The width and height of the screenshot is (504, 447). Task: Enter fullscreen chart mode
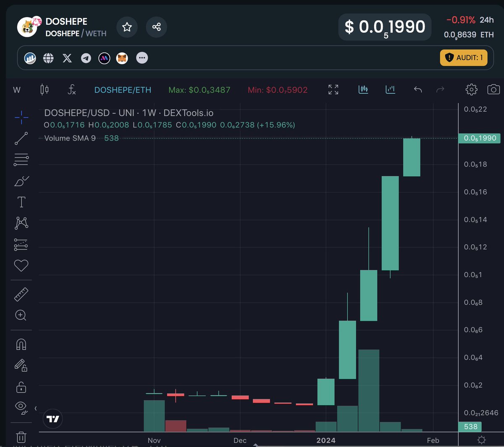click(333, 89)
